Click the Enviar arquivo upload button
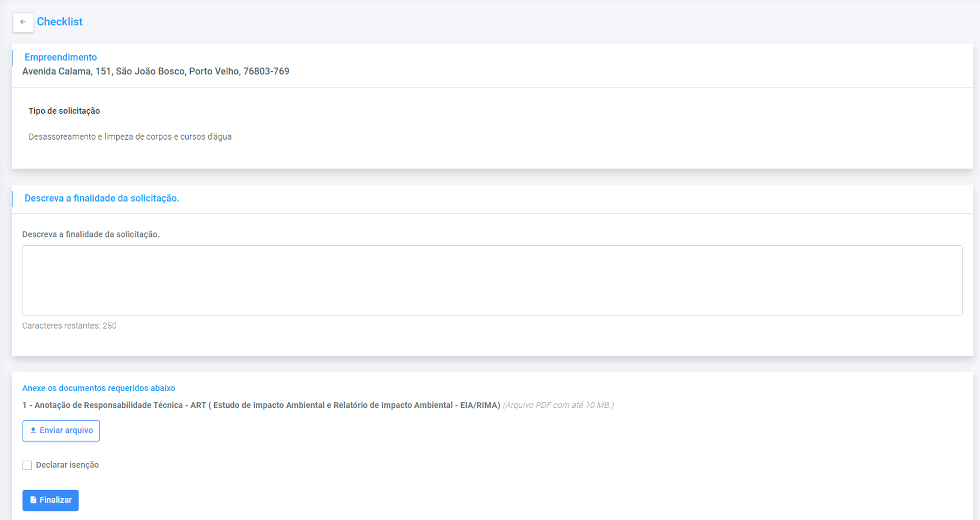Image resolution: width=980 pixels, height=520 pixels. point(61,431)
